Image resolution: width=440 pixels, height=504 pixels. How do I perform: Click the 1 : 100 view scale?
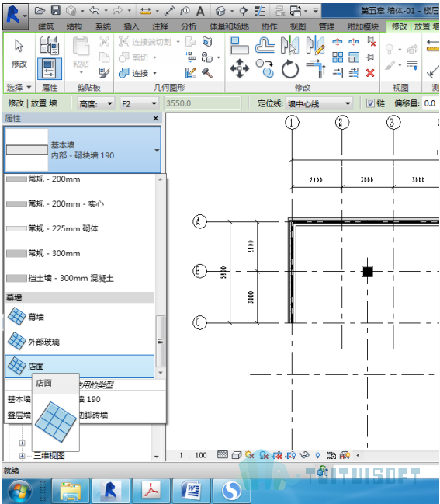(193, 455)
